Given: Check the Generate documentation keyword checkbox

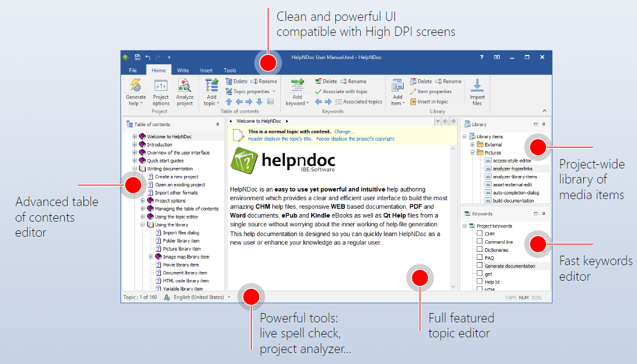Looking at the screenshot, I should [480, 266].
